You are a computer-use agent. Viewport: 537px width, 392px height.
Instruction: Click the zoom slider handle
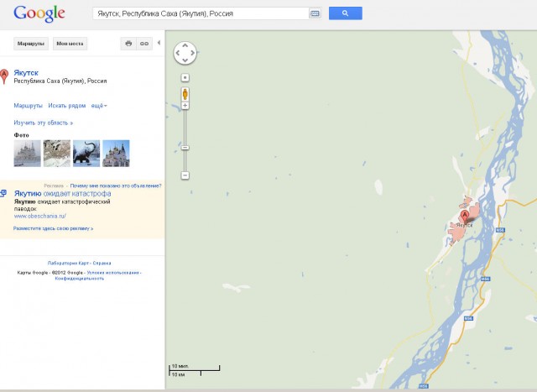185,148
